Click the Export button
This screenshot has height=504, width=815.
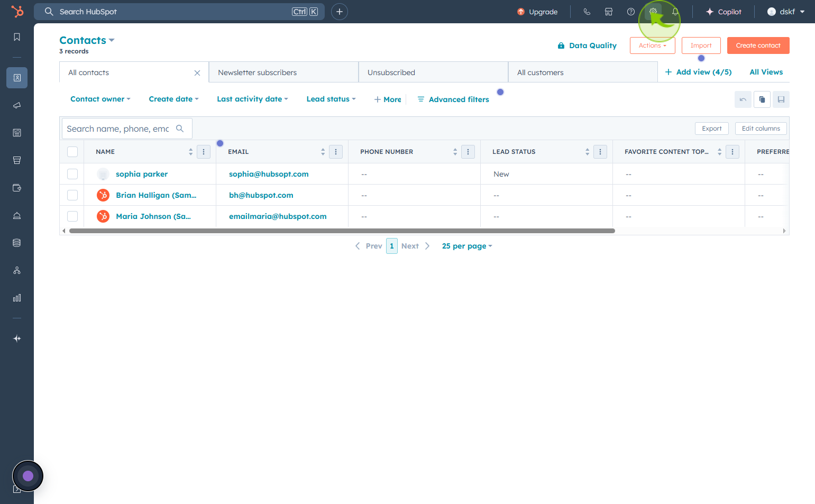point(711,129)
